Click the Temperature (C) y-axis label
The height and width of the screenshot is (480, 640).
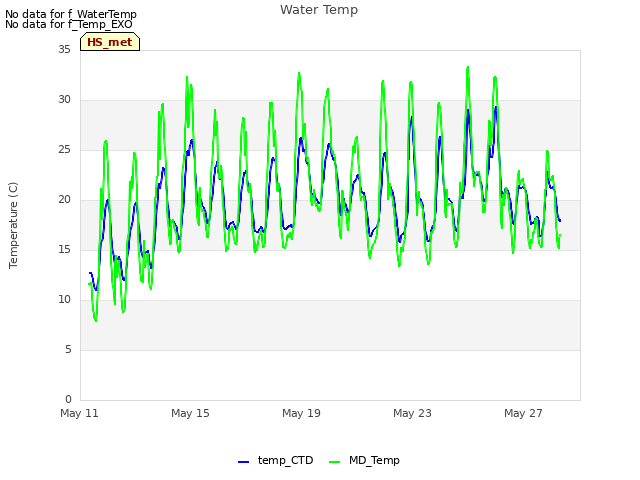[13, 225]
